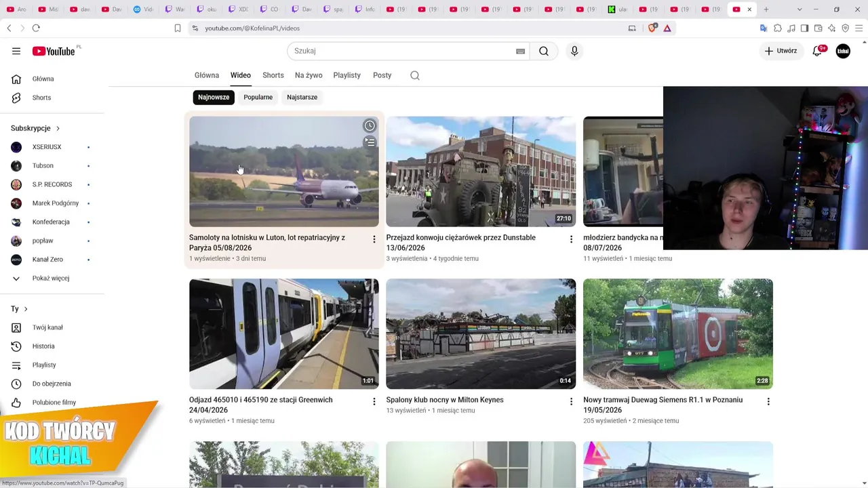
Task: Play the Dunstable truck convoy thumbnail
Action: (481, 171)
